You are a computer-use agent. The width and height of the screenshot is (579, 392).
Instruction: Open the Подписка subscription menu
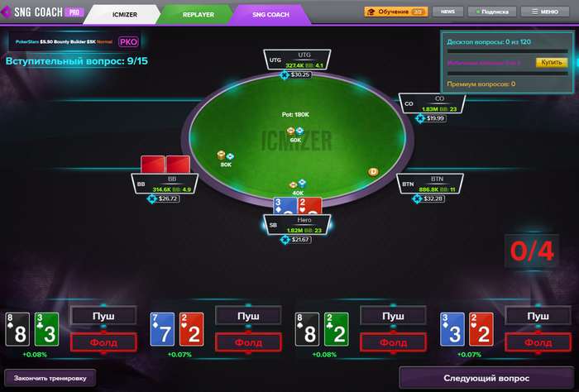(492, 12)
